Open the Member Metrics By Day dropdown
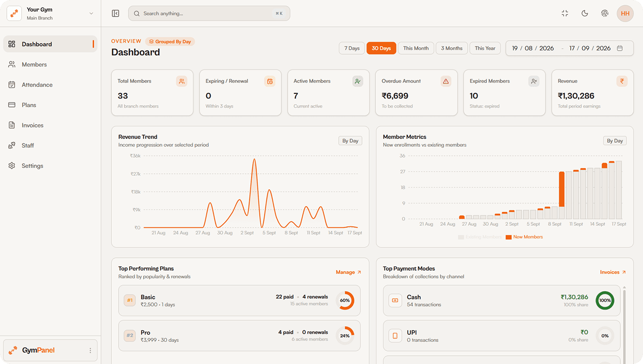The image size is (643, 364). [615, 141]
